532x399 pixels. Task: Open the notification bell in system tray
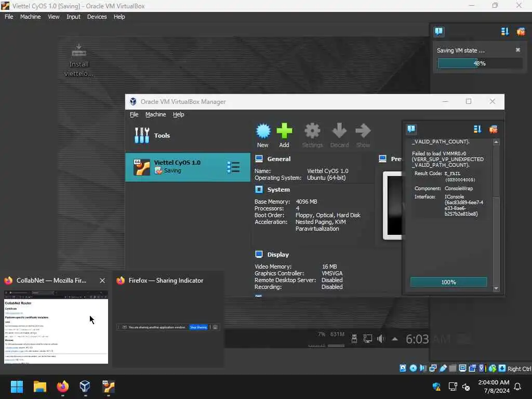pos(518,387)
